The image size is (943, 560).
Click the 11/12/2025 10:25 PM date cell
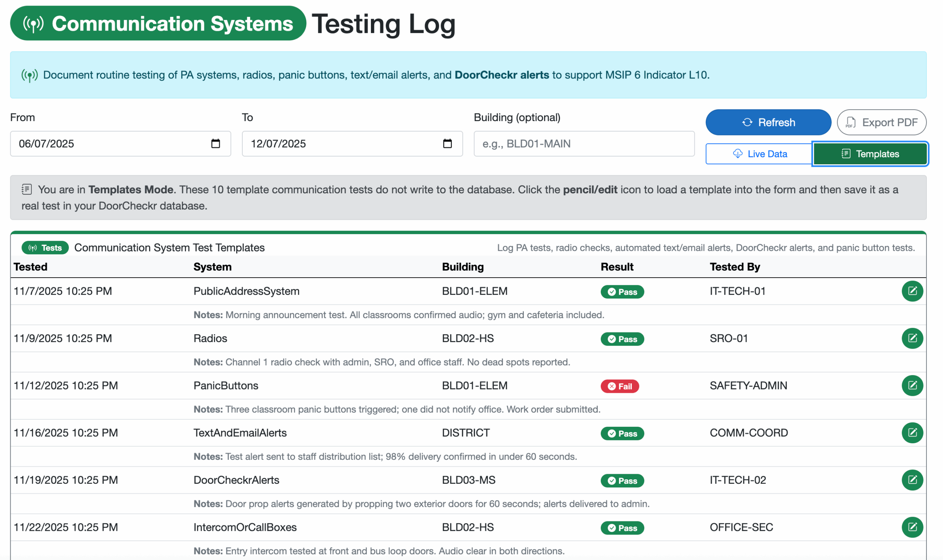point(66,385)
